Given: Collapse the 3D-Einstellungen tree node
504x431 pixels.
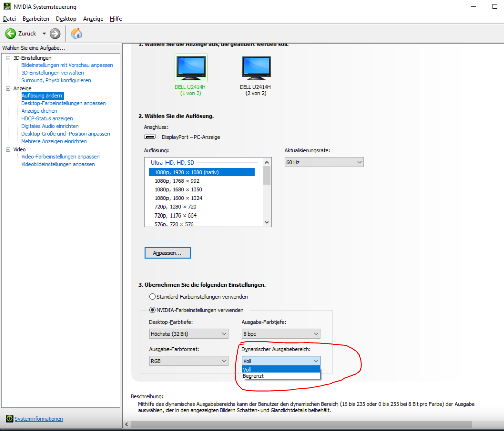Looking at the screenshot, I should (8, 58).
